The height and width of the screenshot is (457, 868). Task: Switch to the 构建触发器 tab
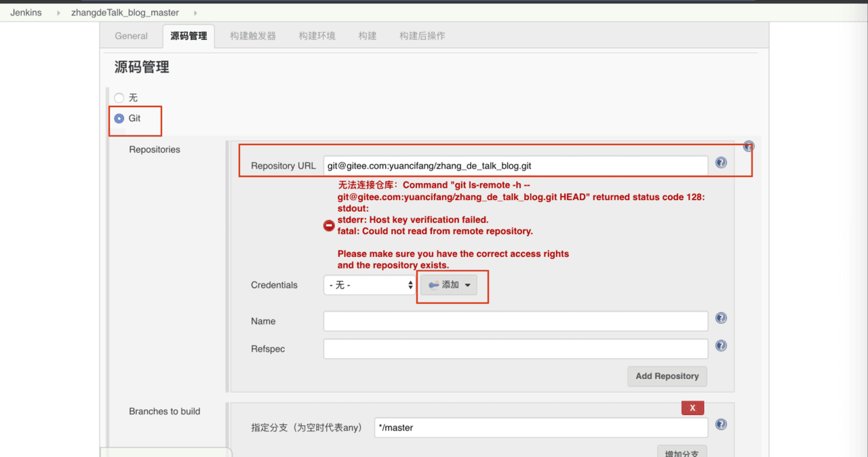[x=253, y=36]
